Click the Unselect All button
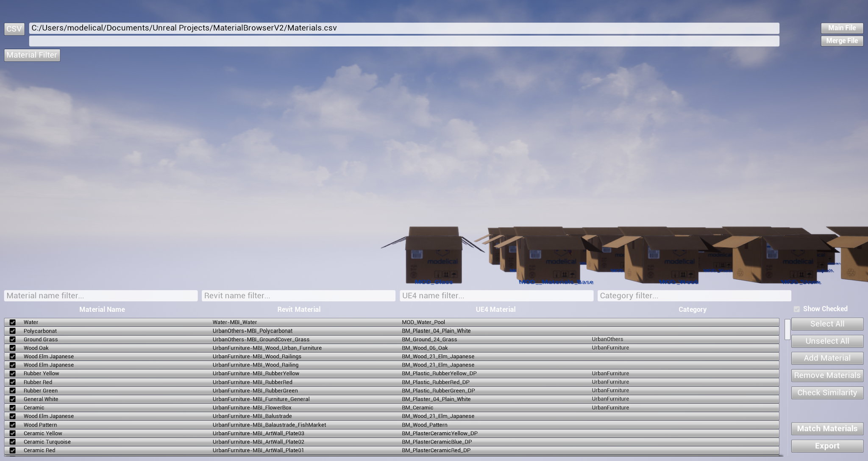The height and width of the screenshot is (461, 868). 827,341
